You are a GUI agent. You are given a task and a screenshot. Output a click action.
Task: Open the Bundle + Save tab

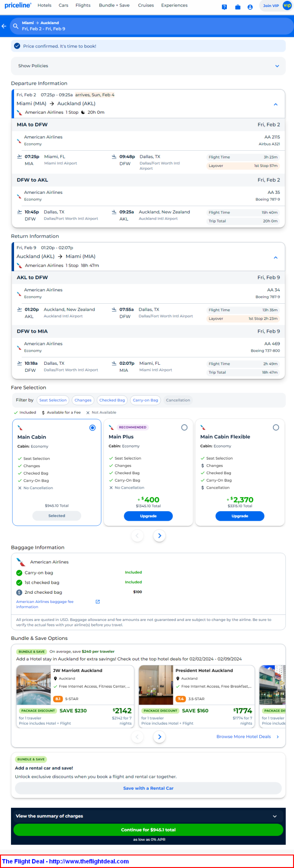click(114, 5)
